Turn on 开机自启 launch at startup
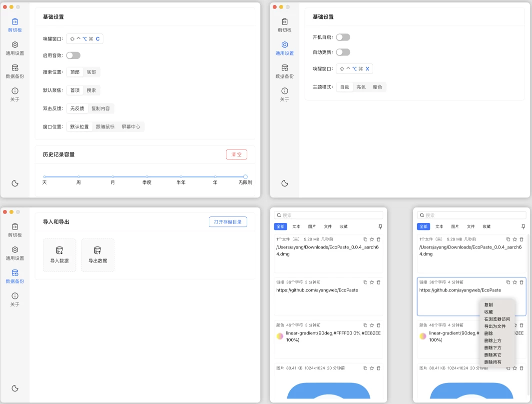 (x=343, y=37)
